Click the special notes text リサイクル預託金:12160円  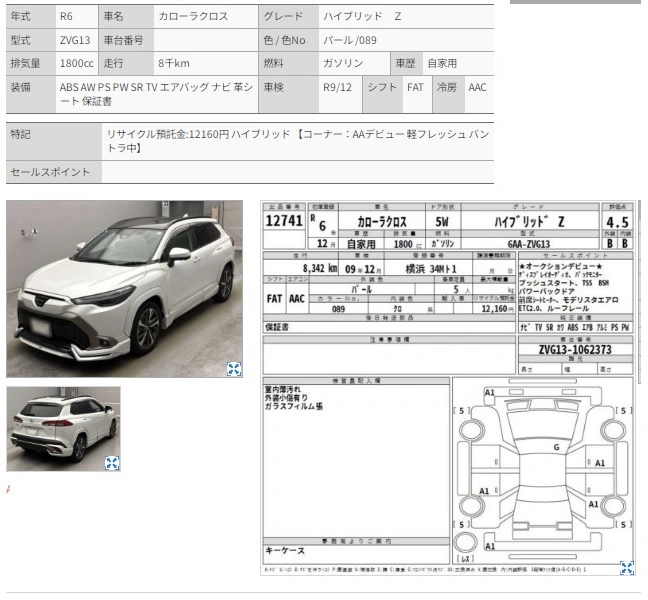pos(168,134)
